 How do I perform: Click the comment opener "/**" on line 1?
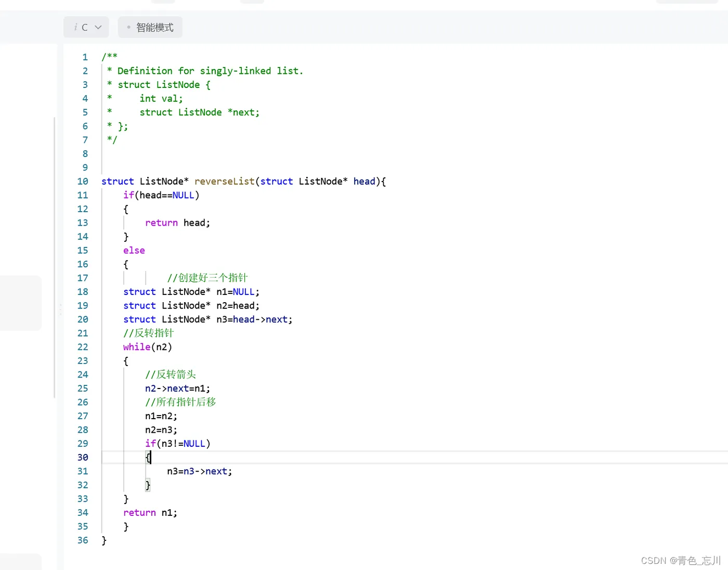(110, 57)
